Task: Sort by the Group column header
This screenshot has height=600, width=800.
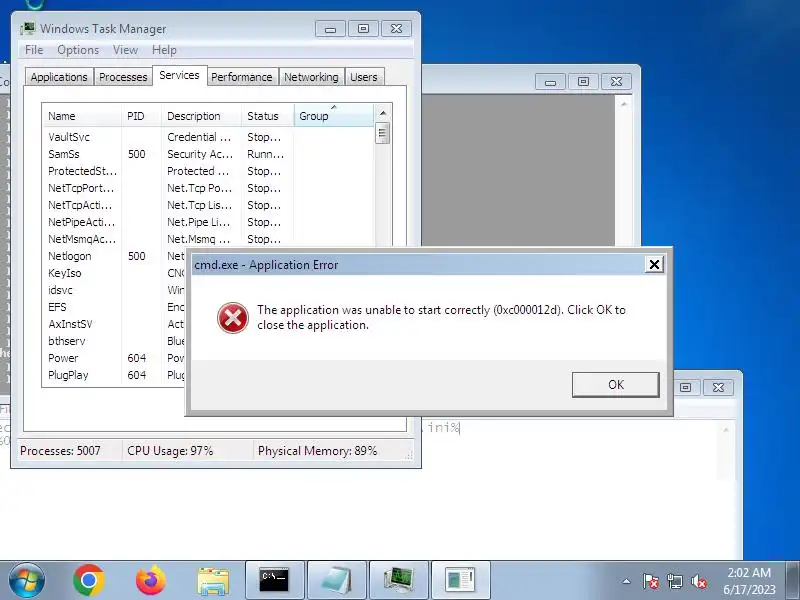Action: (x=334, y=116)
